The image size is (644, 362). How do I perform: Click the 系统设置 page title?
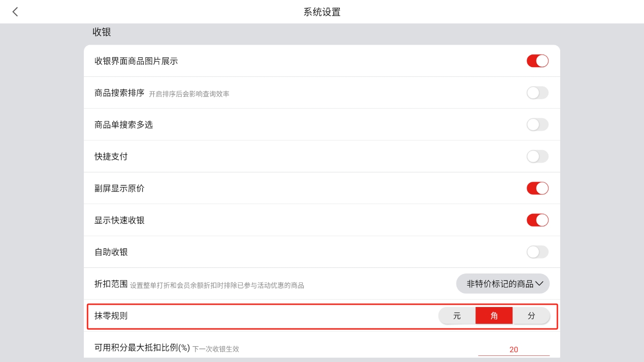[x=322, y=12]
